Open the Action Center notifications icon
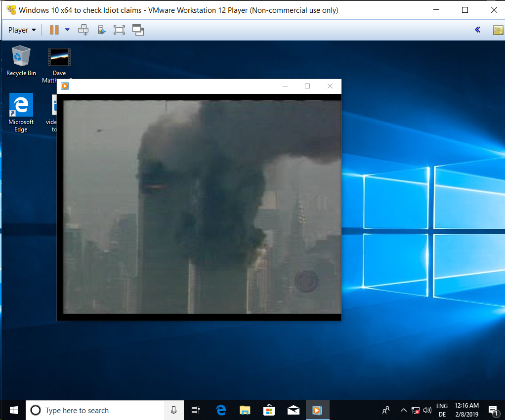Screen dimensions: 505x420 493,410
